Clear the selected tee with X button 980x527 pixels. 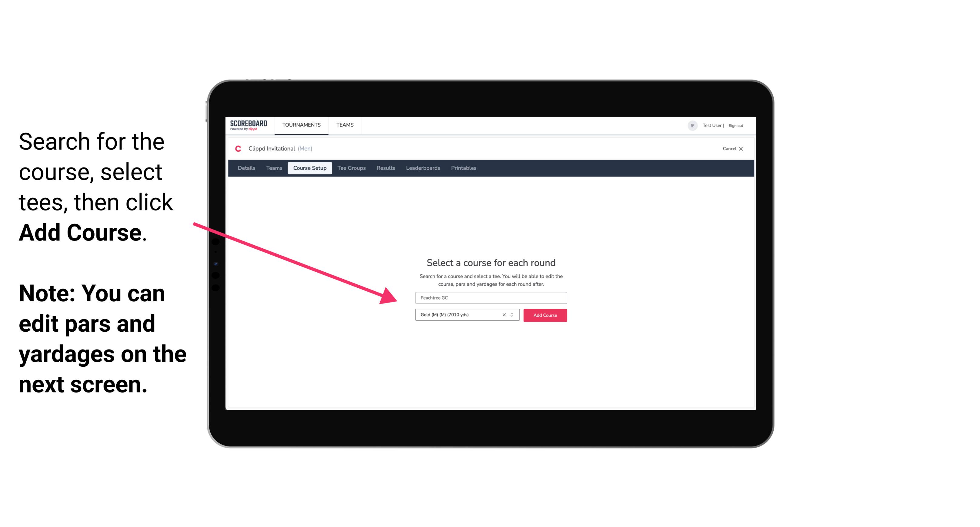504,315
